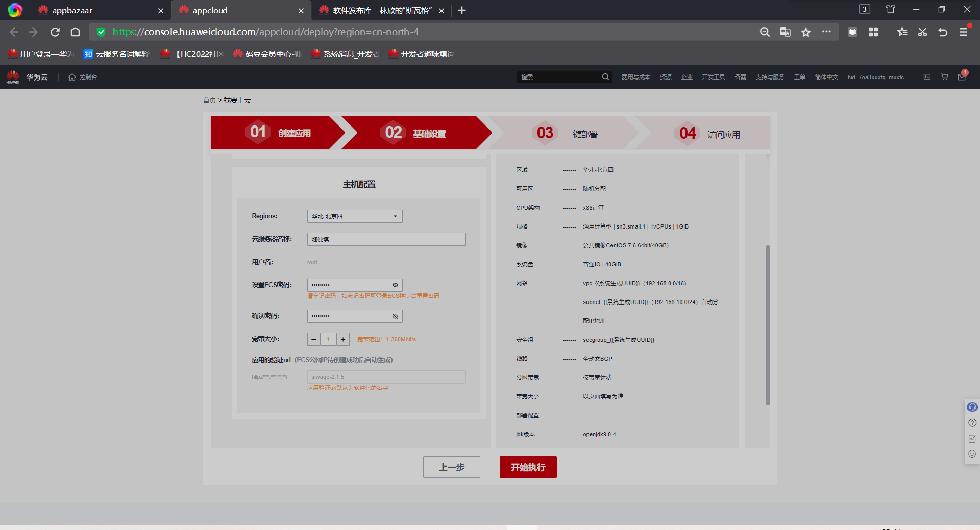
Task: Open the feedback edit widget
Action: 972,439
